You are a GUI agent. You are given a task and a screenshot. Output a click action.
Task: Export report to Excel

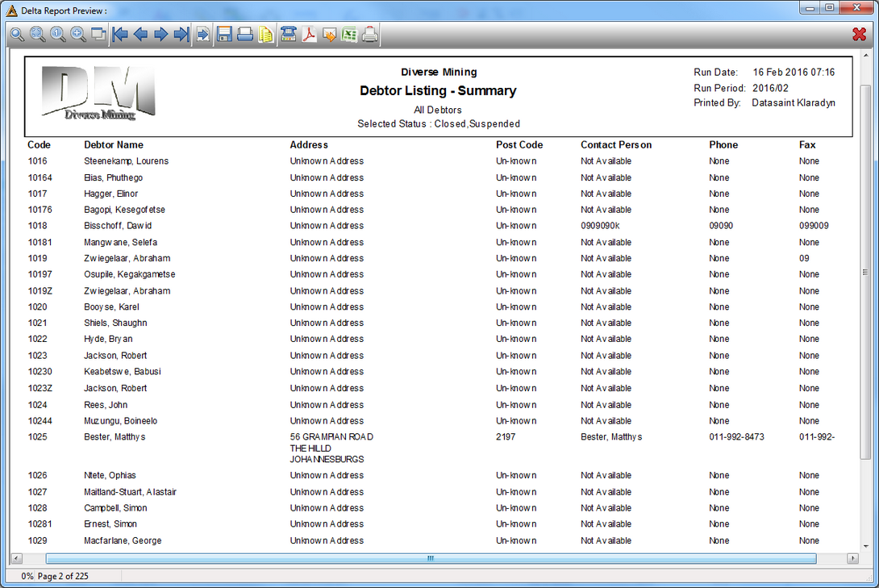(349, 35)
